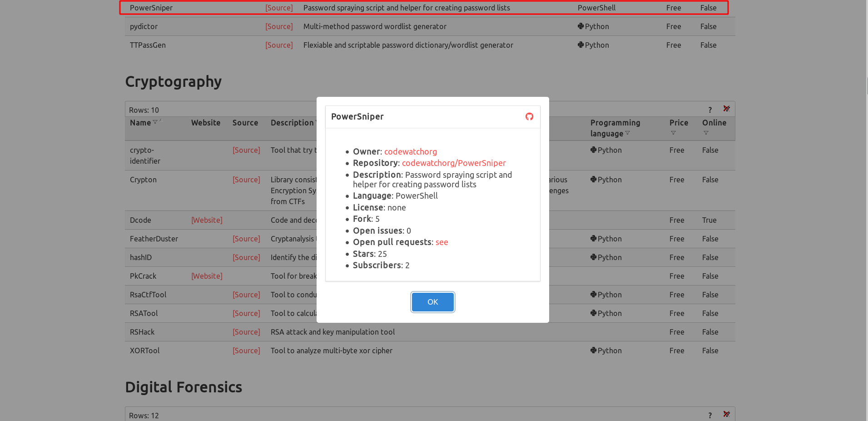Click the Python icon in the TTPassGen row
Screen dimensions: 868x421
pyautogui.click(x=580, y=45)
